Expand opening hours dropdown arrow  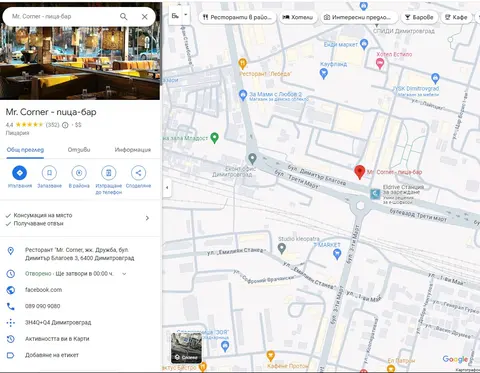pos(124,274)
